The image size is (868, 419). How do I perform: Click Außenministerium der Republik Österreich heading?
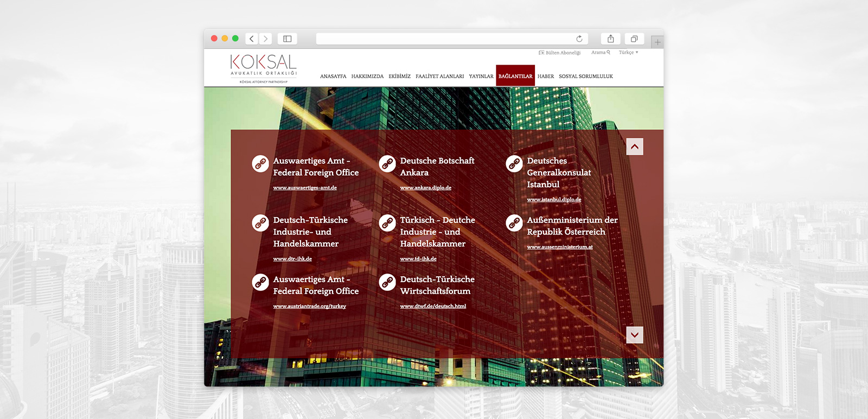[572, 226]
